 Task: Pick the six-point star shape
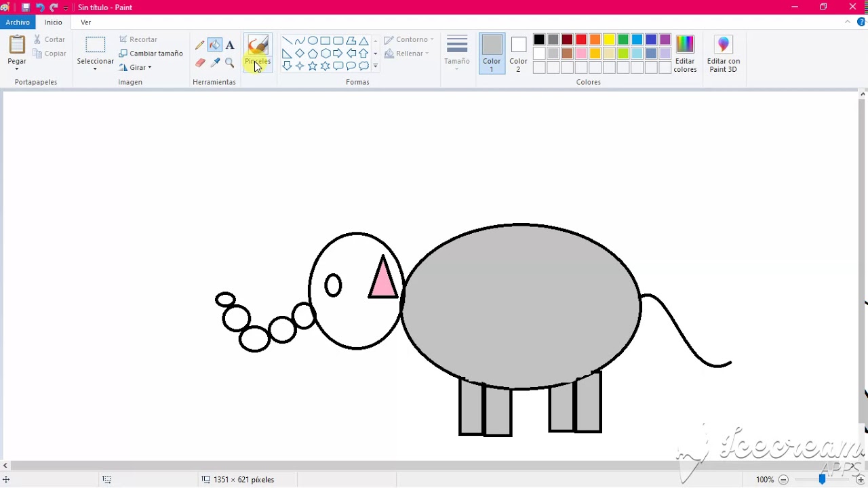[325, 66]
